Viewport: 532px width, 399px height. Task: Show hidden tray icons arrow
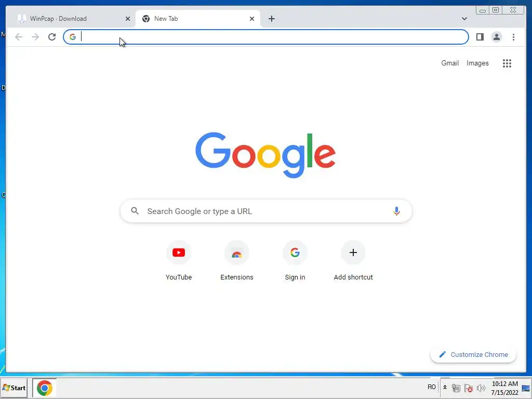[445, 388]
